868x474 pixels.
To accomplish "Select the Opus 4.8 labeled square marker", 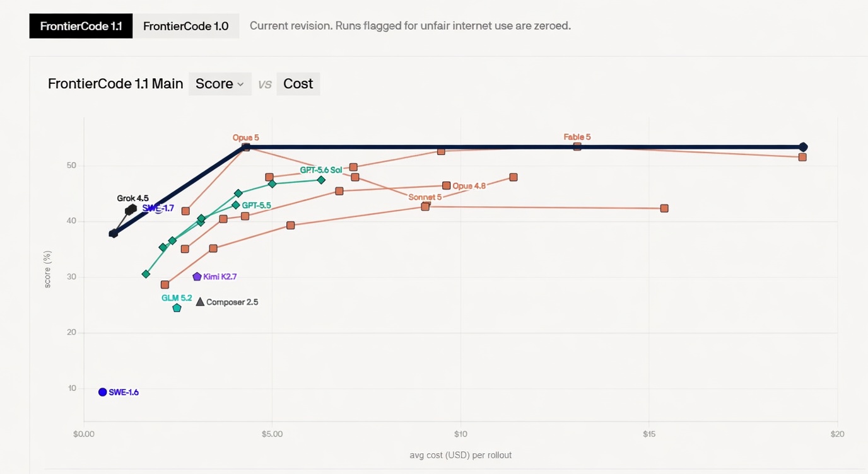I will 446,185.
